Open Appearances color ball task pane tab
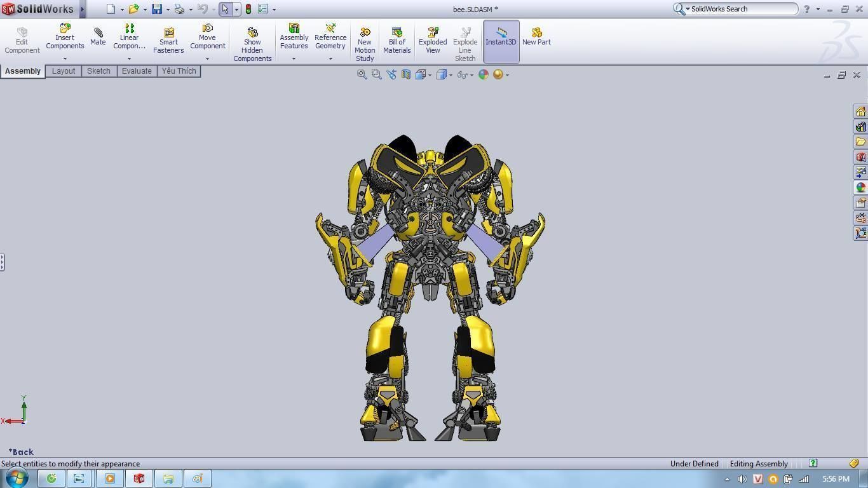 860,187
